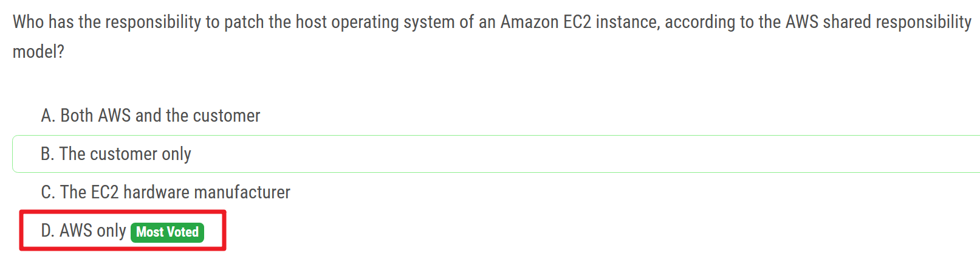The width and height of the screenshot is (980, 261).
Task: Click the letter 'A.' option label
Action: click(47, 116)
